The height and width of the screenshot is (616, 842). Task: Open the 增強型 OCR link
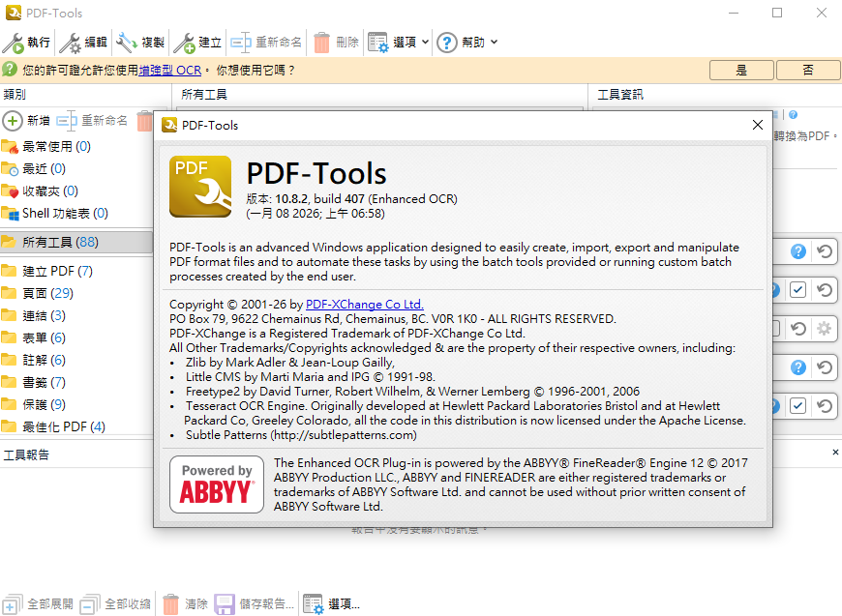click(x=170, y=71)
